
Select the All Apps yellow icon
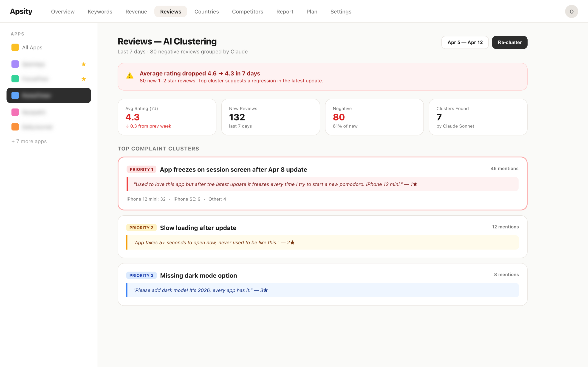[x=15, y=47]
